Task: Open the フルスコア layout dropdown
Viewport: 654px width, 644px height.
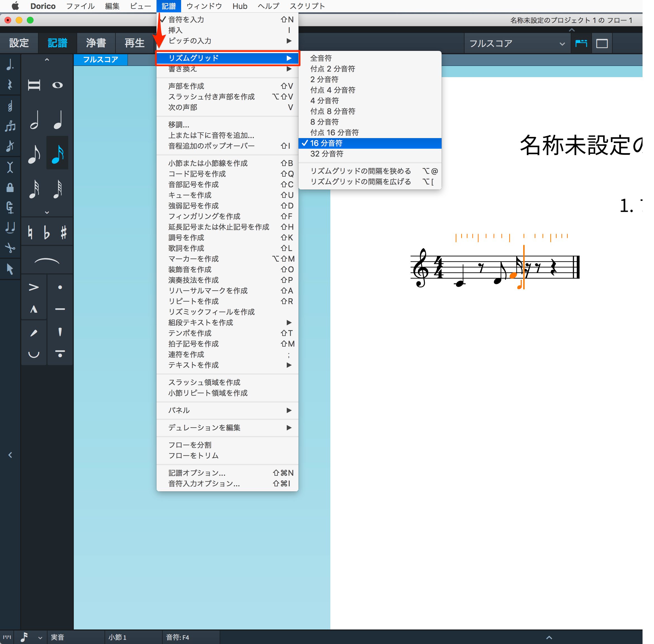Action: pyautogui.click(x=517, y=43)
